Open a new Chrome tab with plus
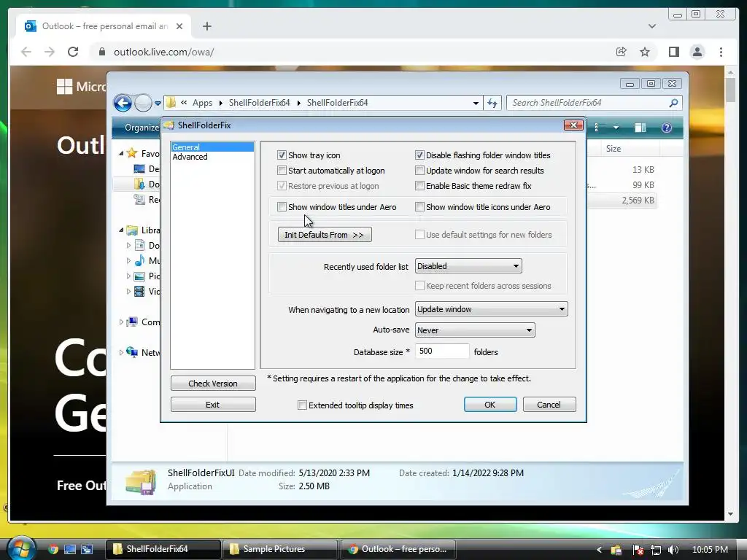 tap(206, 26)
